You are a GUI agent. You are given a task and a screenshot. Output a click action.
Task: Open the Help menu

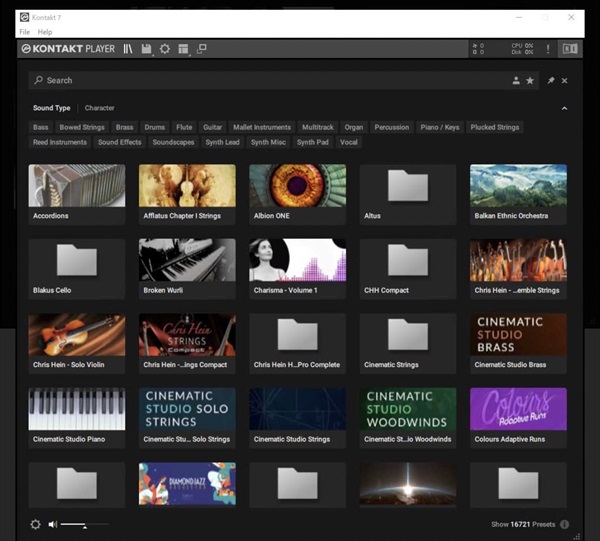click(45, 32)
